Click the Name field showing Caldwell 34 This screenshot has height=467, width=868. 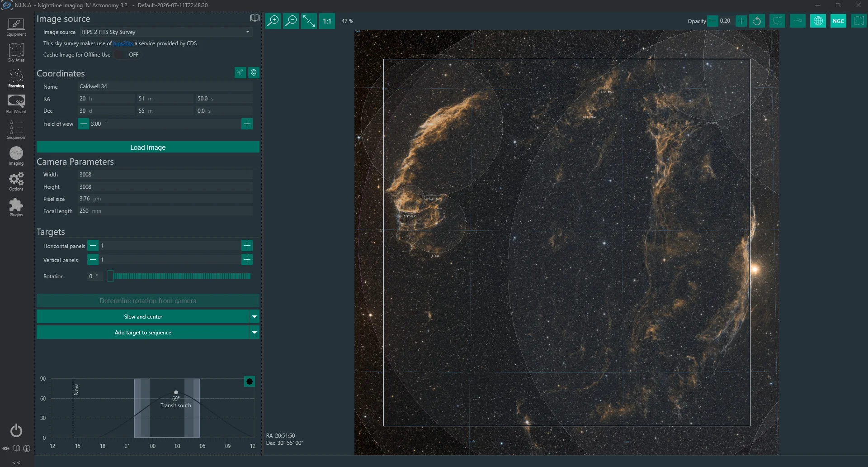pos(165,86)
